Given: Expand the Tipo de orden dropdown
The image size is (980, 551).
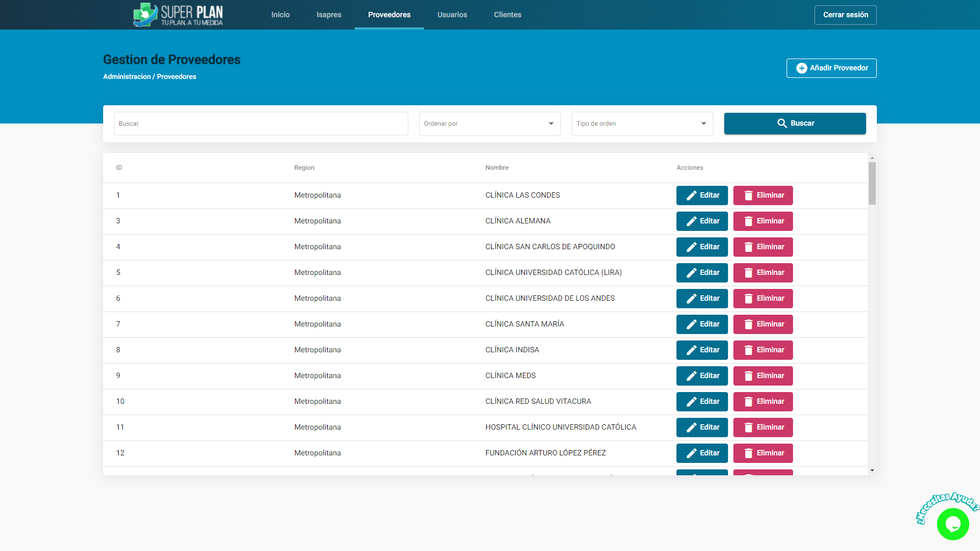Looking at the screenshot, I should [642, 124].
